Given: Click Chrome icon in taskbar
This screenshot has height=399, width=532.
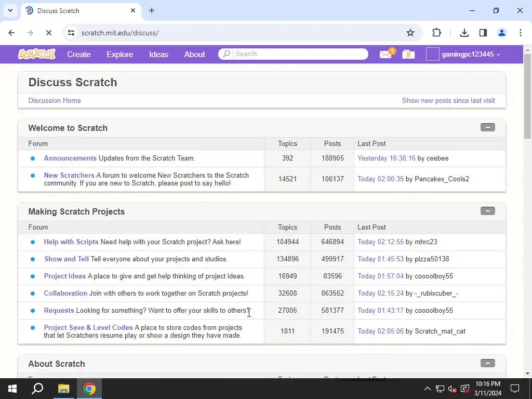Looking at the screenshot, I should [x=89, y=389].
